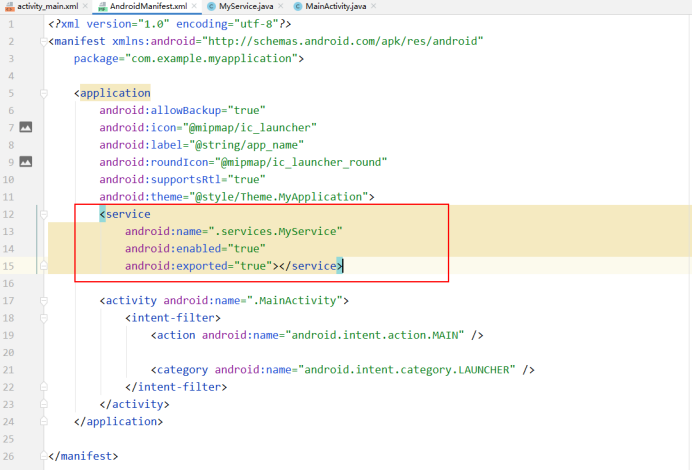Click the activity closing fold marker on line 23
This screenshot has height=471, width=693.
[44, 404]
